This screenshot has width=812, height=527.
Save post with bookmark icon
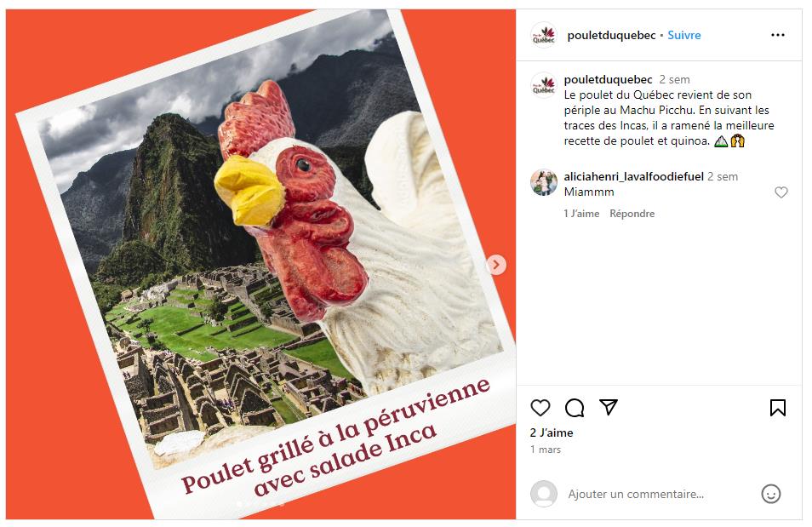[777, 408]
